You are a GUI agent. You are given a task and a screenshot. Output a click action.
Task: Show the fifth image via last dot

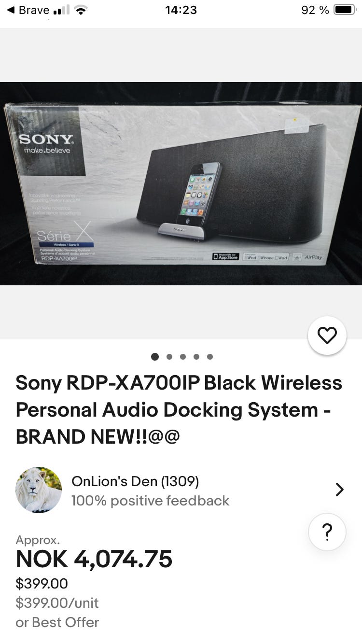(209, 357)
